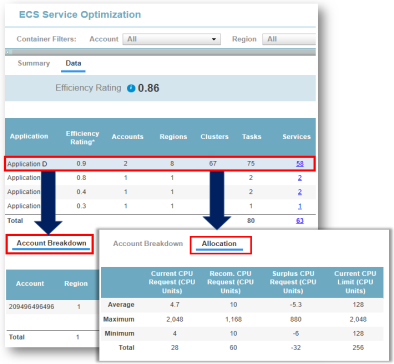Select the Minimum row label
The width and height of the screenshot is (394, 364).
tap(119, 333)
